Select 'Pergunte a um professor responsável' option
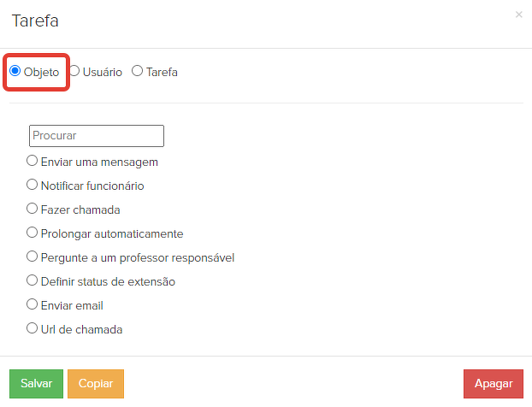The height and width of the screenshot is (407, 532). click(x=33, y=257)
